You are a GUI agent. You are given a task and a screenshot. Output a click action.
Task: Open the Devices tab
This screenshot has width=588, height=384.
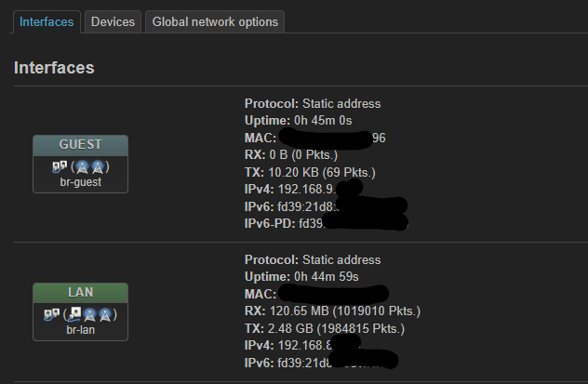(x=113, y=21)
